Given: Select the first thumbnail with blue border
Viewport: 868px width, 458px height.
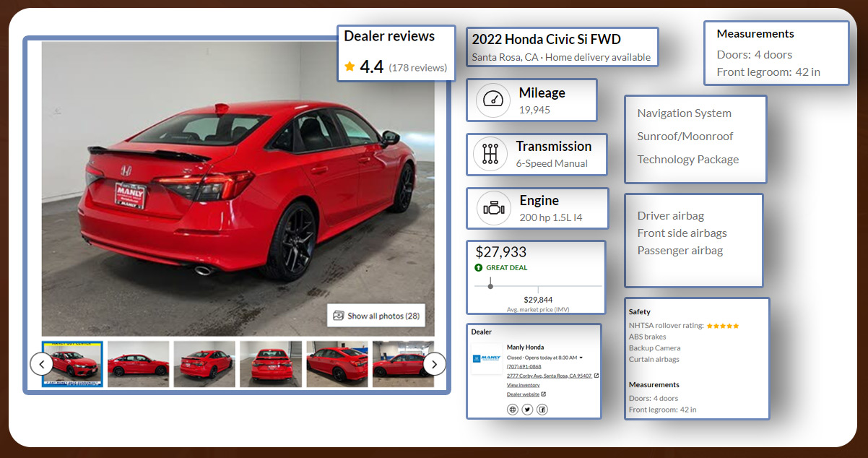Looking at the screenshot, I should coord(72,364).
